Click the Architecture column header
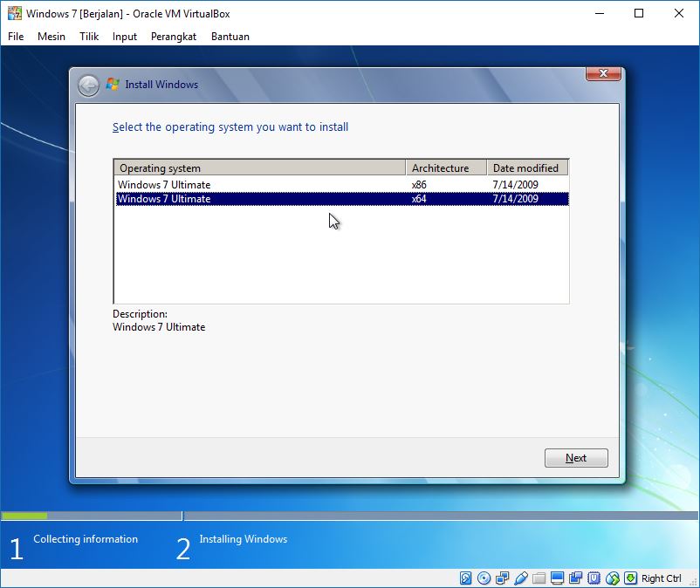 (446, 168)
